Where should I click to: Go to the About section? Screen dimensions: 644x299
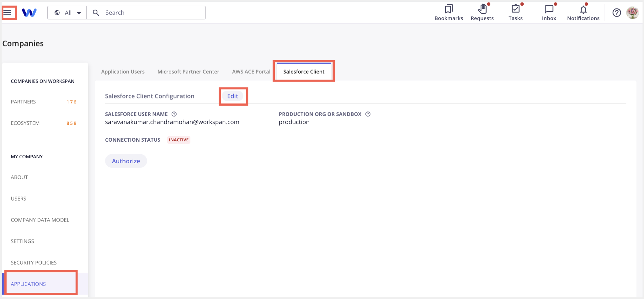45,177
